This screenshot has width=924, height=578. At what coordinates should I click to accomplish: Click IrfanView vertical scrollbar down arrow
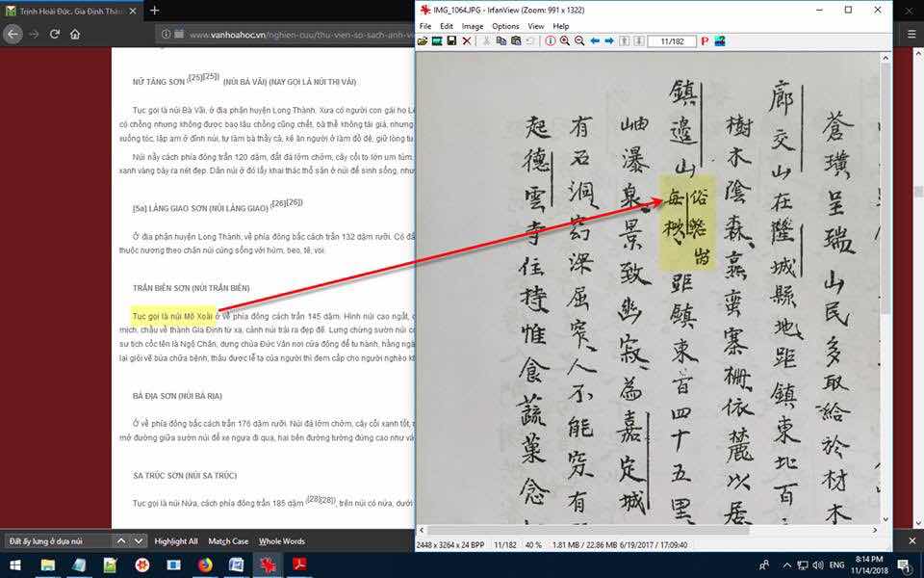coord(885,519)
